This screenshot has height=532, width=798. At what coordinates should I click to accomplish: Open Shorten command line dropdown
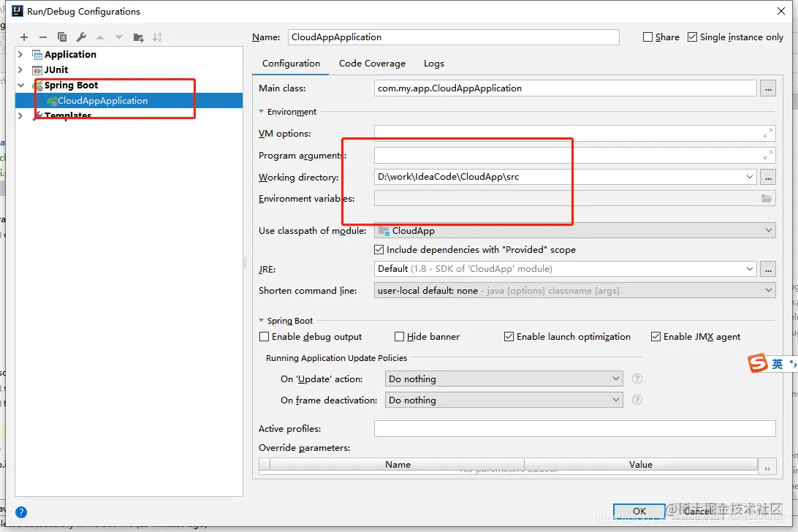[x=769, y=290]
